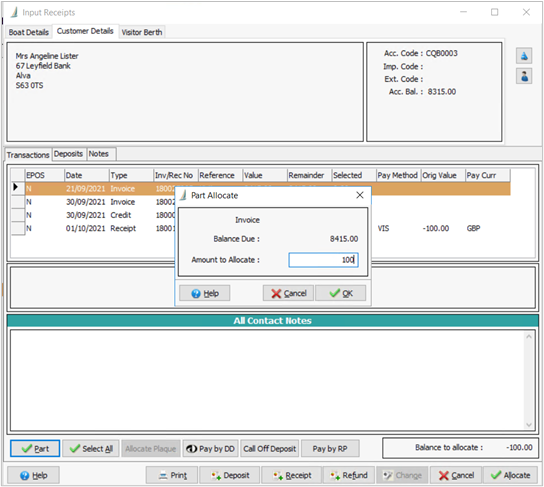Image resolution: width=544 pixels, height=487 pixels.
Task: Open Help in the Part Allocate dialog
Action: tap(205, 293)
